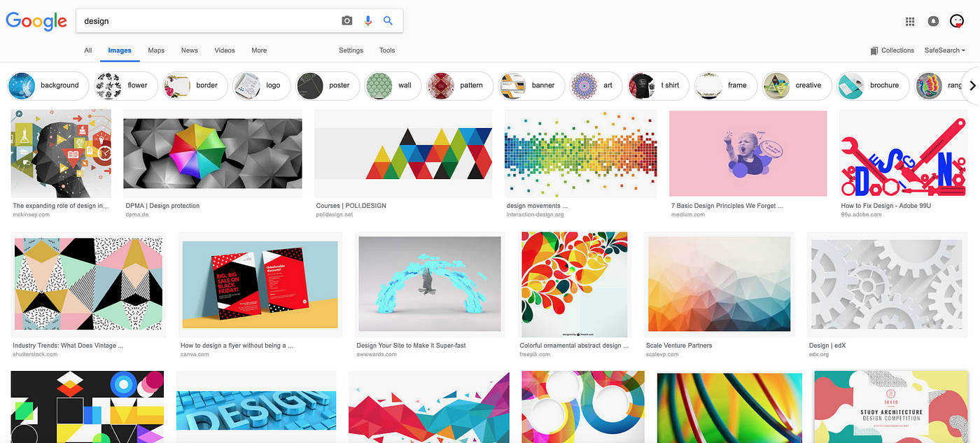The width and height of the screenshot is (980, 443).
Task: Click 'Design Your Site to Make it Super-fast' caption
Action: (411, 346)
